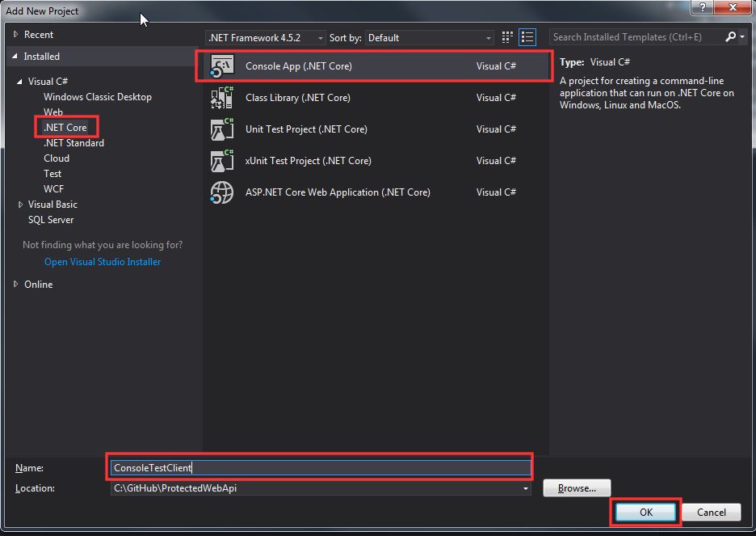Select the SQL Server category
Screen dimensions: 756x536
pyautogui.click(x=51, y=220)
